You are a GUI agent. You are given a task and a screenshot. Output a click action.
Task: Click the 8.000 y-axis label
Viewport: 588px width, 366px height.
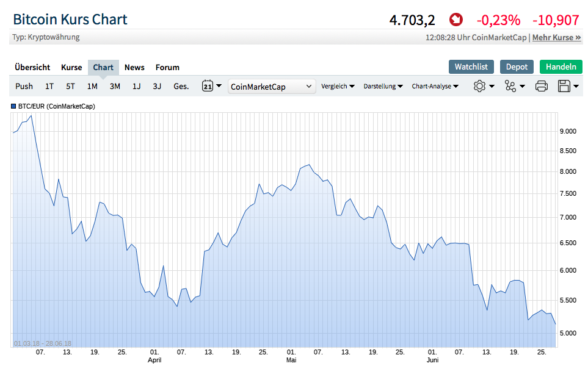click(x=568, y=171)
